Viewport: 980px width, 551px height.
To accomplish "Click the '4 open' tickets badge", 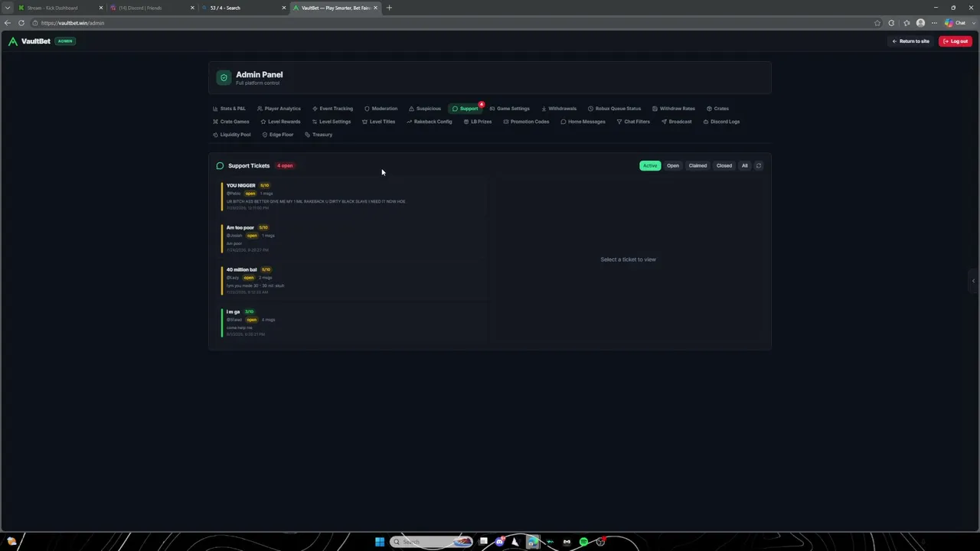I will pyautogui.click(x=285, y=165).
